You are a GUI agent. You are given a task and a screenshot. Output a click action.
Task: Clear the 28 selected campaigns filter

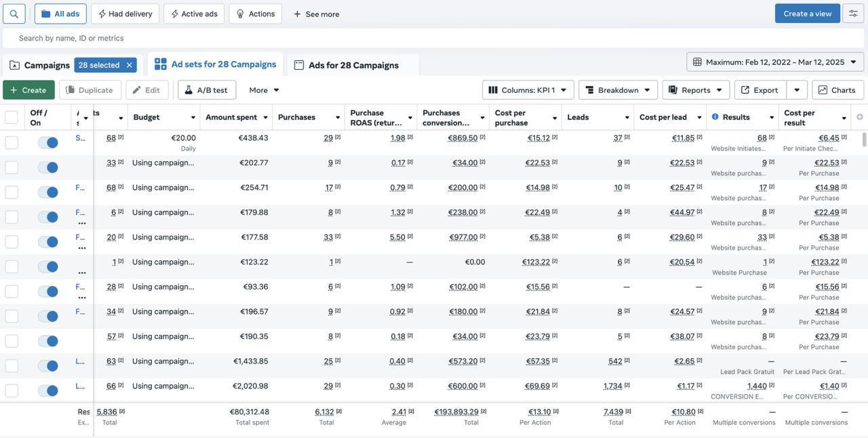point(129,65)
